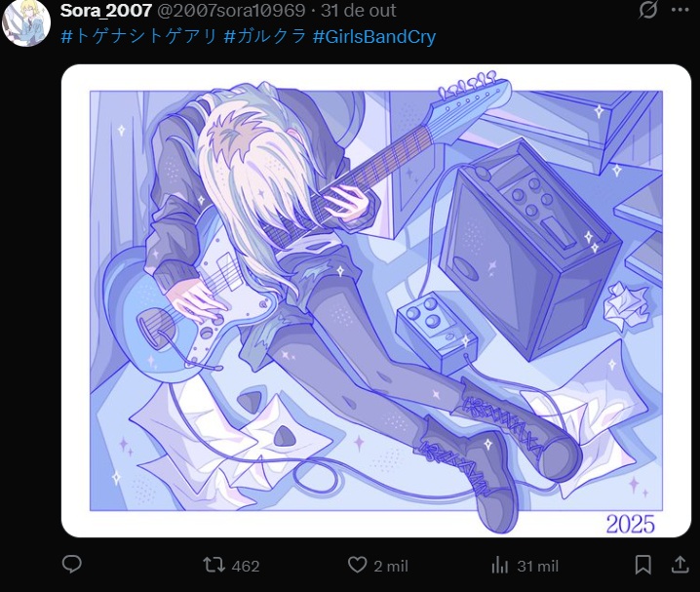Click the 2025 text on the artwork
700x592 pixels.
tap(631, 524)
